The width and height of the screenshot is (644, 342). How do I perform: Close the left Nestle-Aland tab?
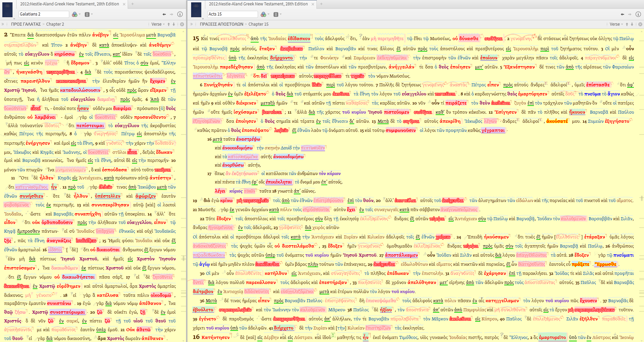click(124, 4)
